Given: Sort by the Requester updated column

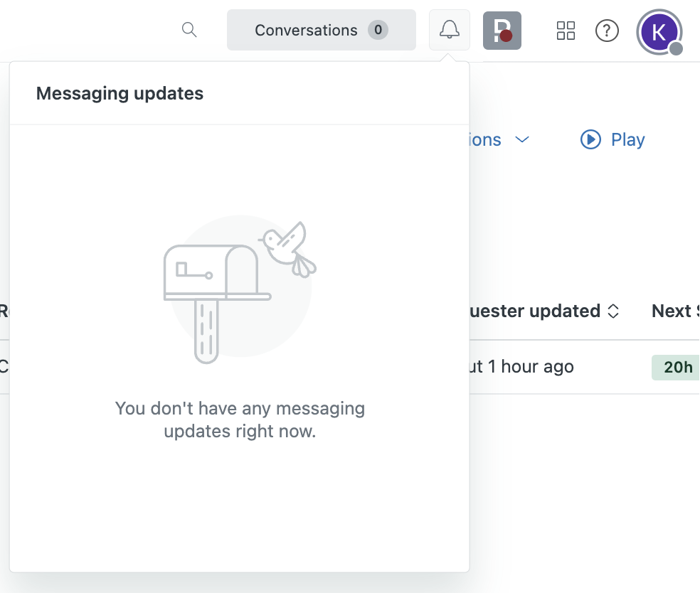Looking at the screenshot, I should tap(534, 311).
